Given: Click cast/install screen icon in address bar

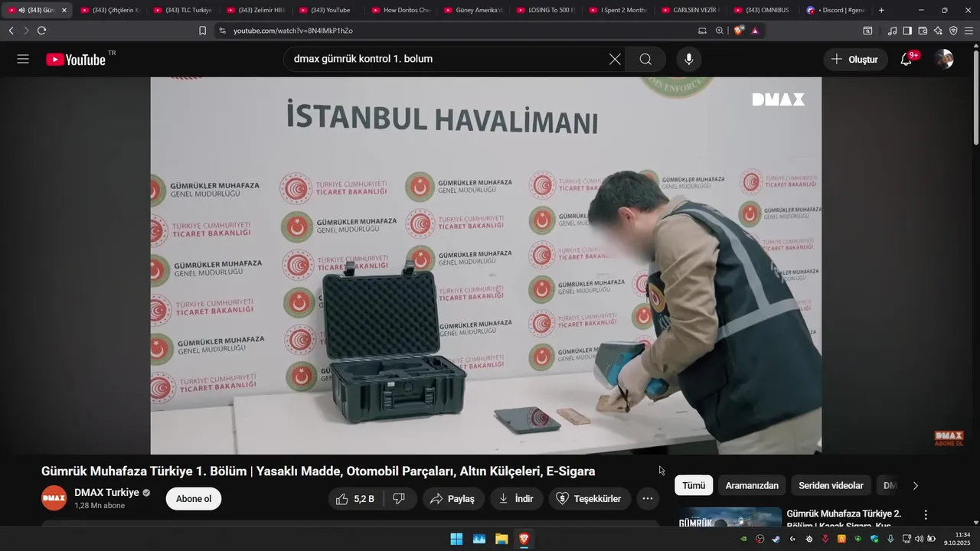Looking at the screenshot, I should (702, 31).
